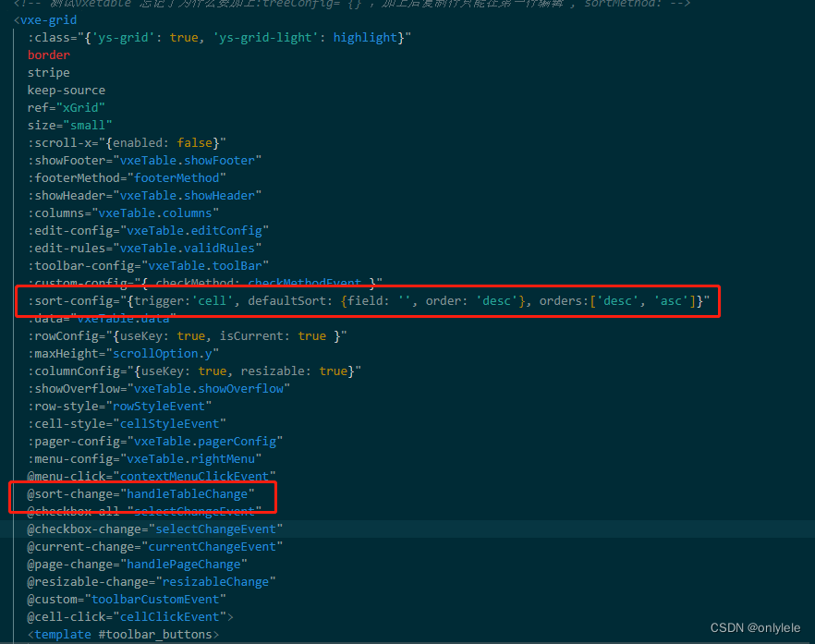Click the ref value xGrid

[79, 107]
